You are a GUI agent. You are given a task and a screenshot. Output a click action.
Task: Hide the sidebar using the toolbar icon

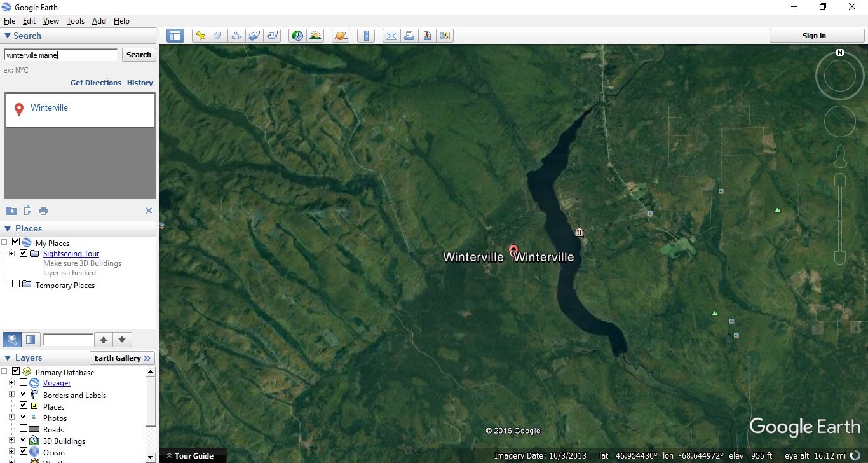(175, 36)
